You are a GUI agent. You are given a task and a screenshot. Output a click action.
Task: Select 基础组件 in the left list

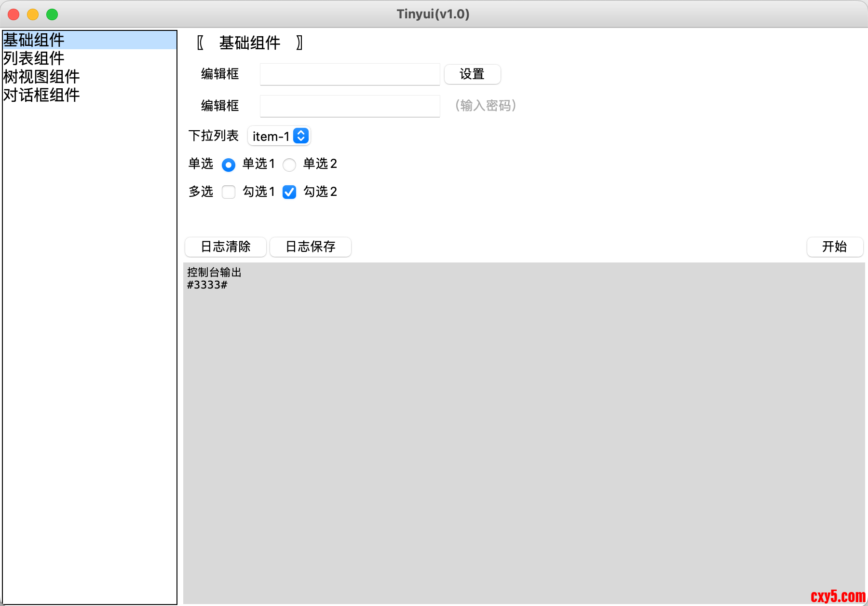(x=34, y=40)
